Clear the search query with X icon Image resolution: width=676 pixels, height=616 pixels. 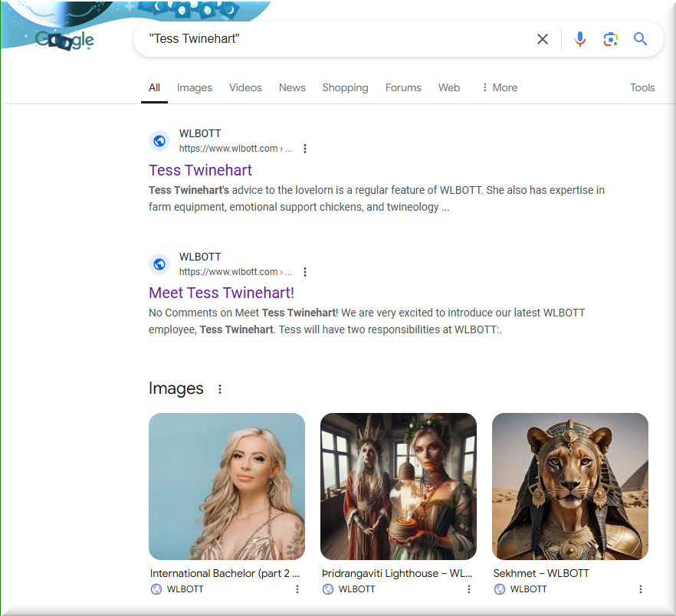543,39
